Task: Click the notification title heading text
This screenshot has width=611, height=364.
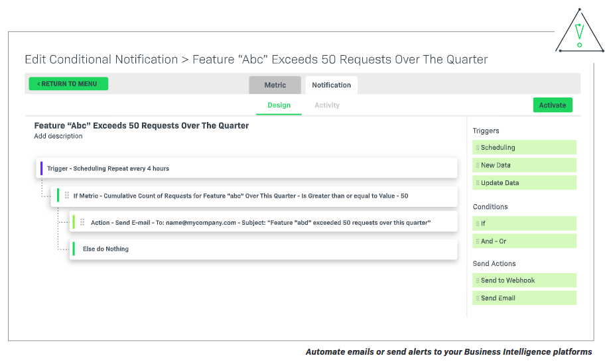Action: 141,125
